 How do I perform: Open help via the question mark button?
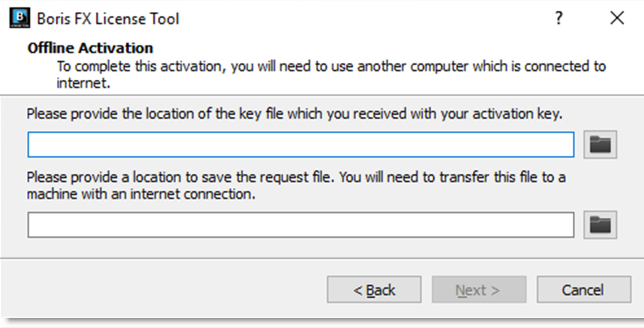(559, 18)
